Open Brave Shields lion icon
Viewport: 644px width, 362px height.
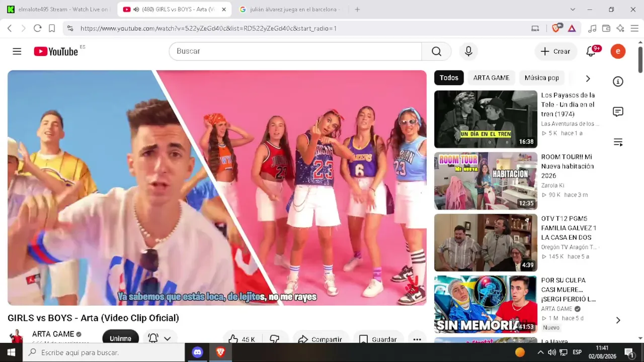556,28
